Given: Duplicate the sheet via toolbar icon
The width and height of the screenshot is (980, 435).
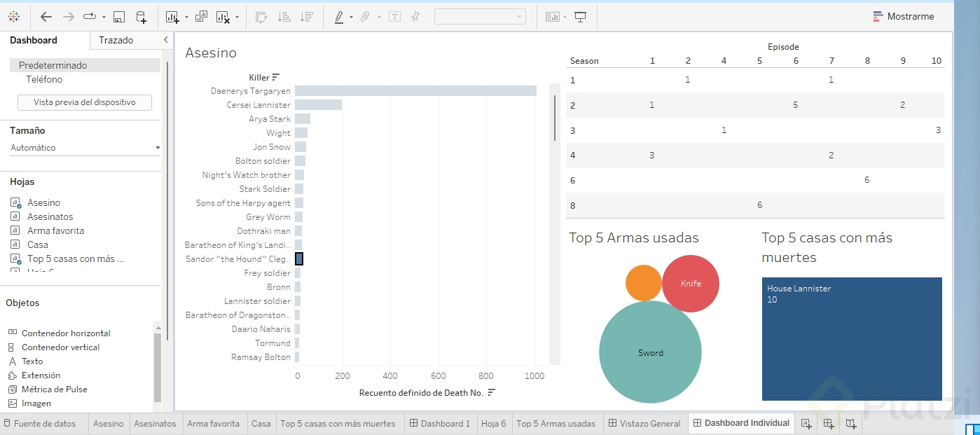Looking at the screenshot, I should (x=202, y=17).
